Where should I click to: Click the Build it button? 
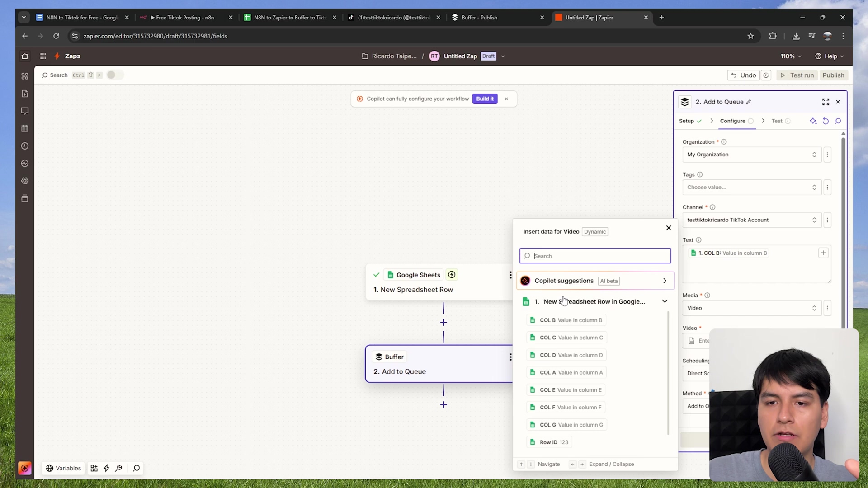click(x=485, y=99)
